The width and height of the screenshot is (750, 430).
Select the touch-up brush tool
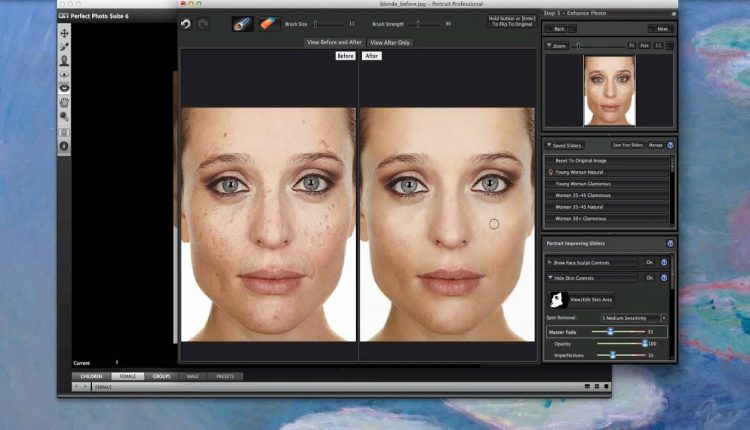pos(243,23)
